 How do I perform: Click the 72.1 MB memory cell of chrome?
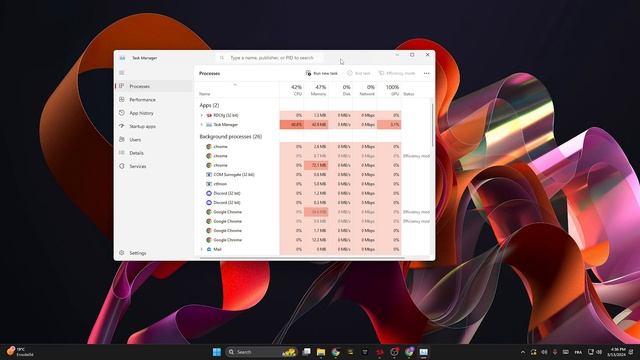316,165
